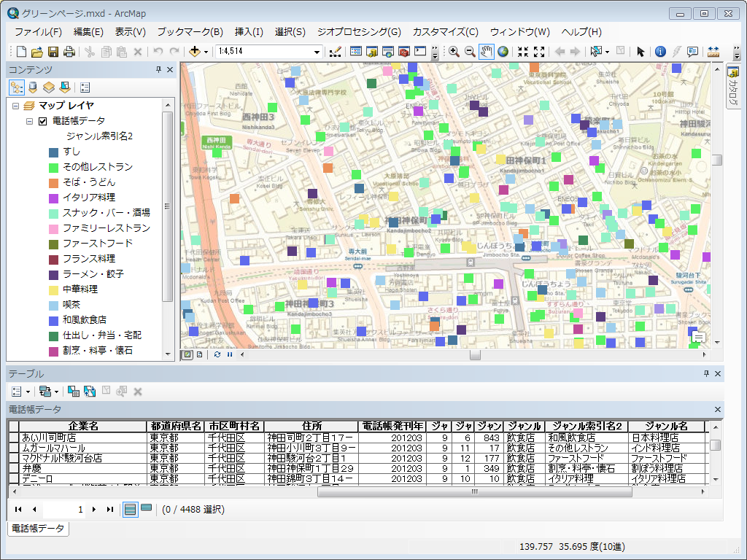Open Table Options dropdown arrow

[28, 392]
